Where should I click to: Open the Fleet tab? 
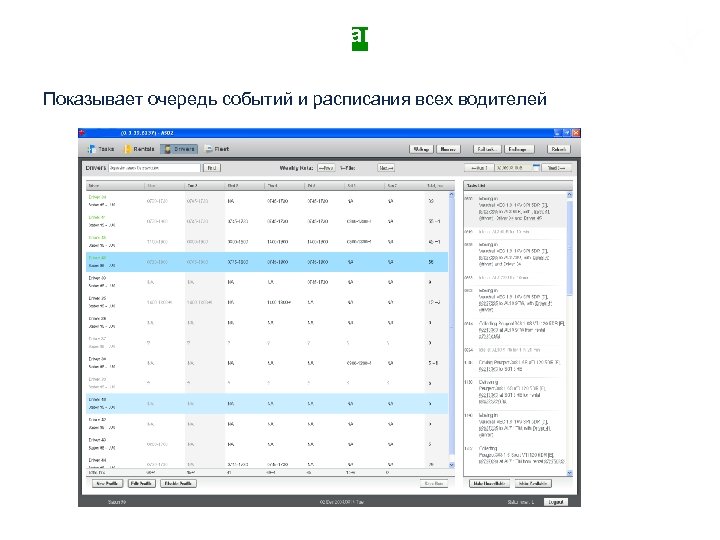217,149
